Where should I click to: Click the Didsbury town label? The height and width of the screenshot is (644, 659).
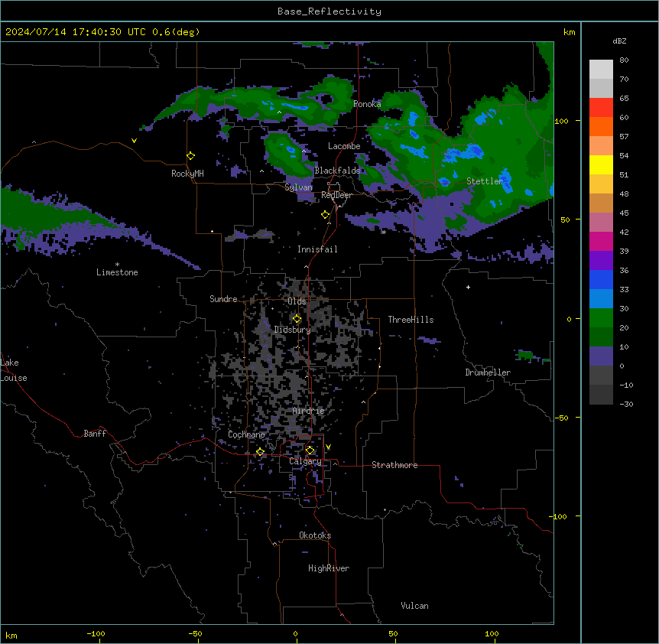click(293, 330)
